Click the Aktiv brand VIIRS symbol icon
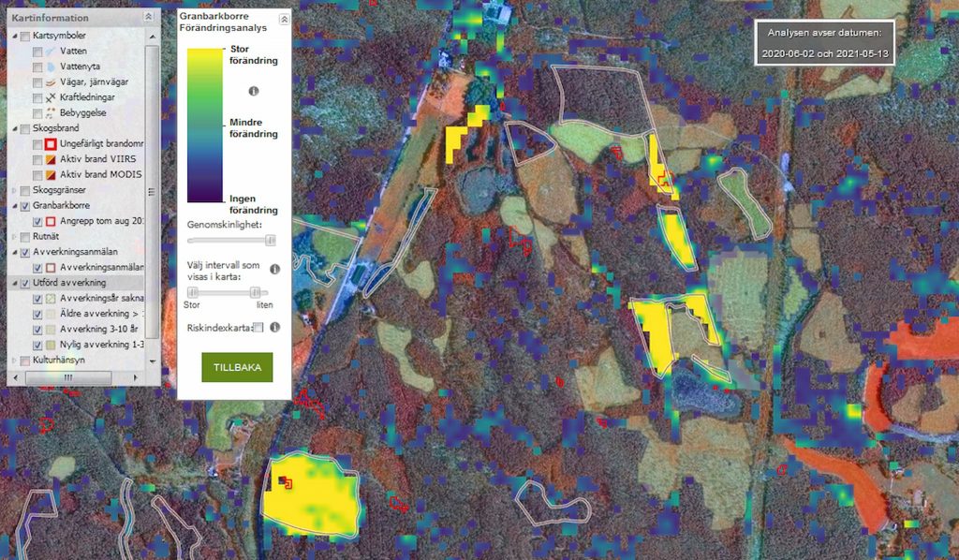 (x=51, y=159)
